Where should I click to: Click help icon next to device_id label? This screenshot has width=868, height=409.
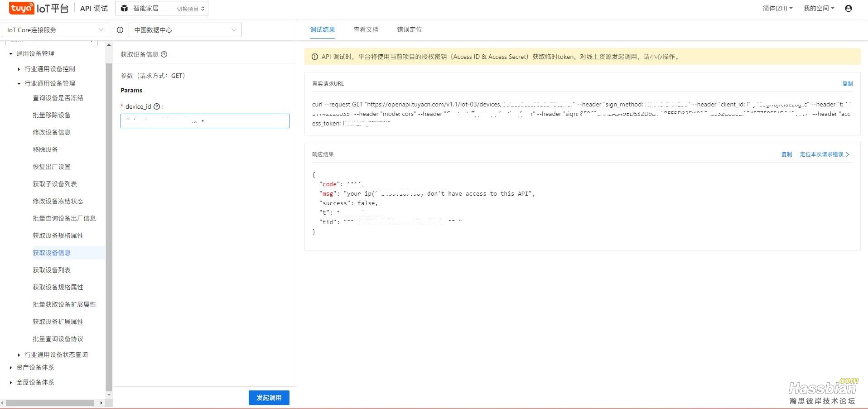tap(157, 106)
